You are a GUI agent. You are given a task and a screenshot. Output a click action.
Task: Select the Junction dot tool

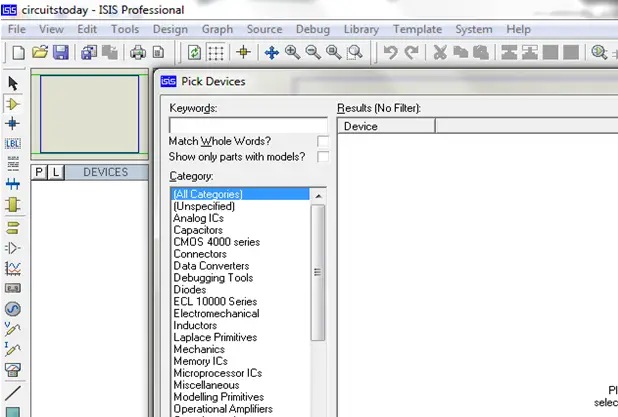(x=13, y=123)
